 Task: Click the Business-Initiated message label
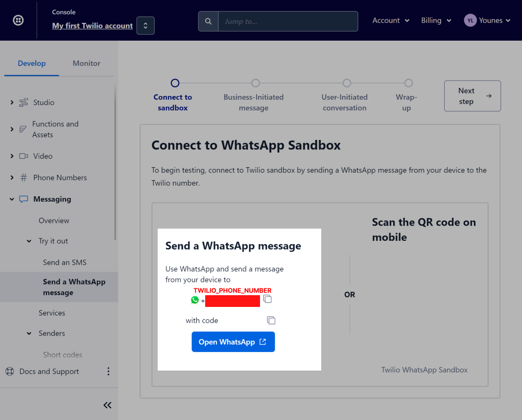254,102
